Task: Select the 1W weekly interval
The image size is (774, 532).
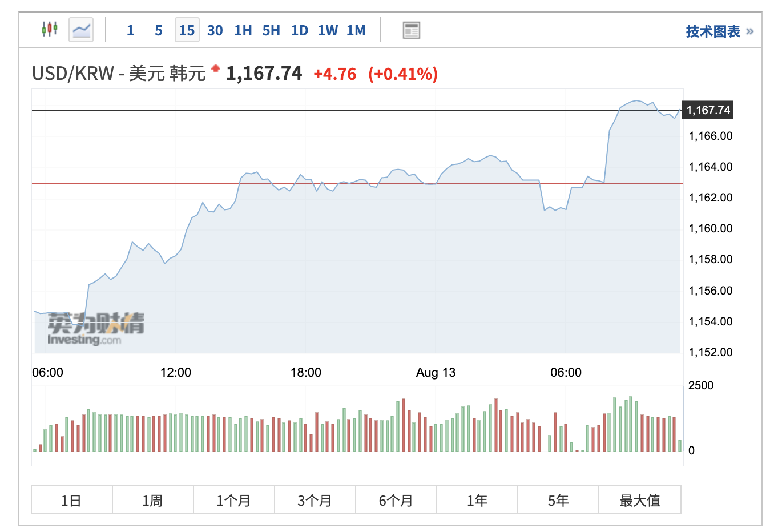Action: tap(328, 31)
